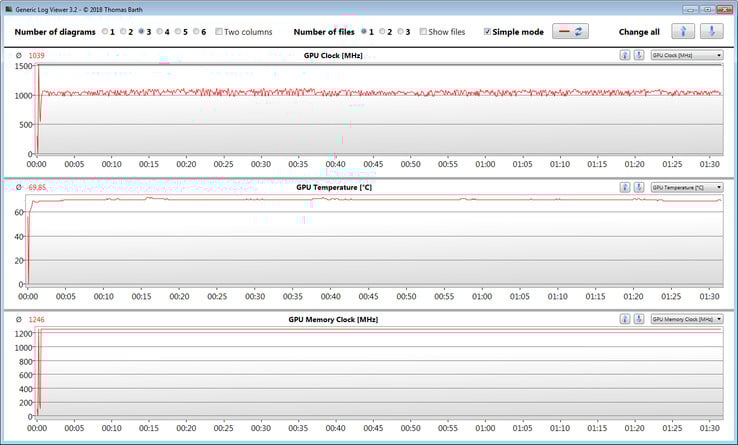Click the Number of files label

tap(324, 32)
